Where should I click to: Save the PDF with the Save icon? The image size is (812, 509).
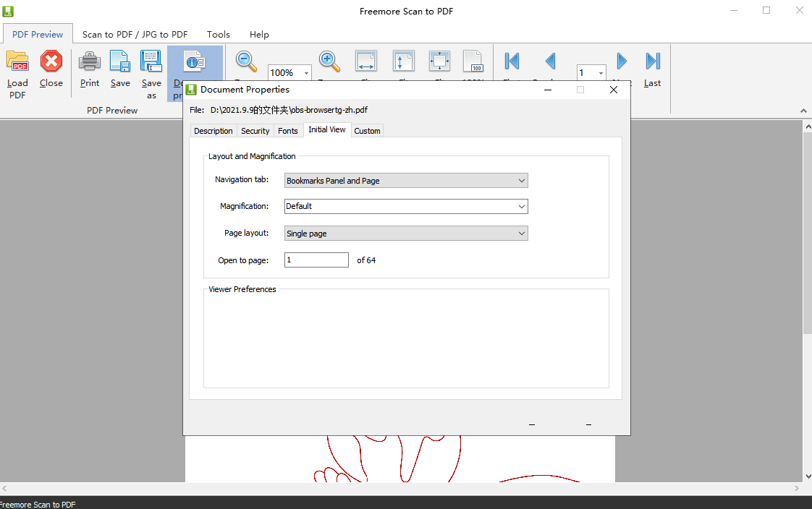pyautogui.click(x=120, y=61)
